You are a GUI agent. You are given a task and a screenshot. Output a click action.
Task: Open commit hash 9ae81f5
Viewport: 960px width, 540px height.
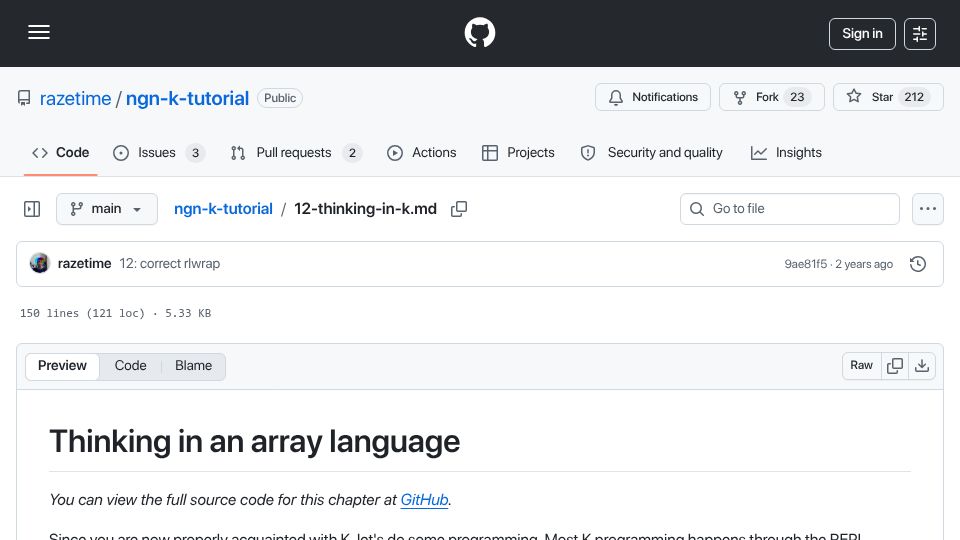(x=805, y=264)
